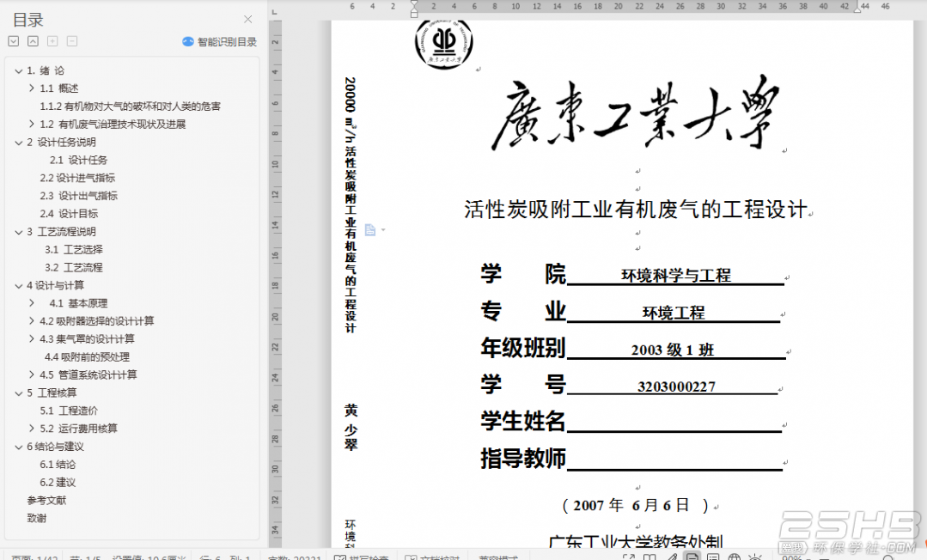Image resolution: width=927 pixels, height=560 pixels.
Task: Click the 智能识别目录 button label
Action: (x=227, y=42)
